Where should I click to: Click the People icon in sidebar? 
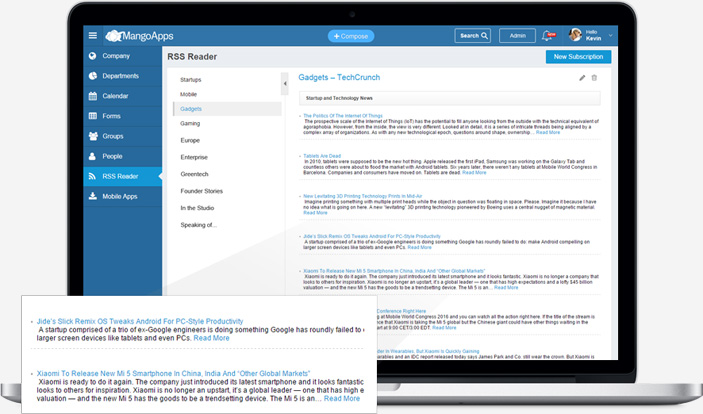point(92,156)
